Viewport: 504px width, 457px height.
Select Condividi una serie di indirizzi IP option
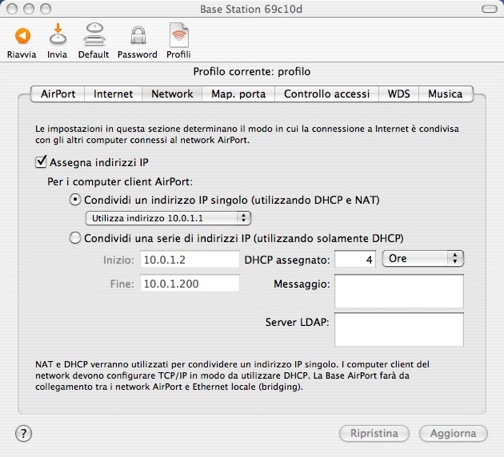coord(75,238)
